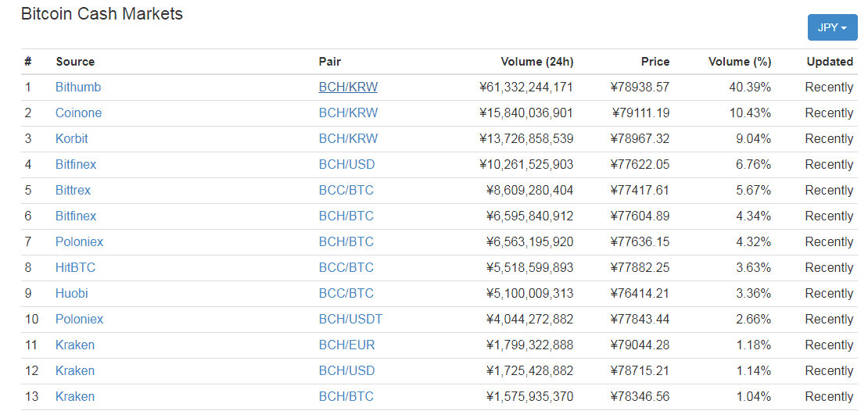Screen dimensions: 868x411
Task: Select the price ¥77604.89
Action: [x=640, y=216]
